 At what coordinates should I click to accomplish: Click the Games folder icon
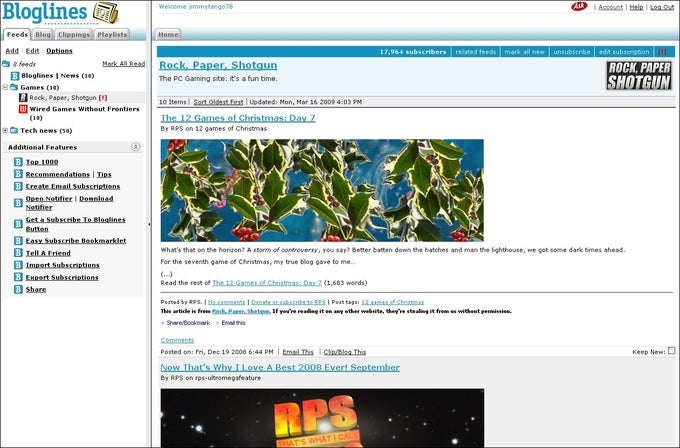(13, 87)
